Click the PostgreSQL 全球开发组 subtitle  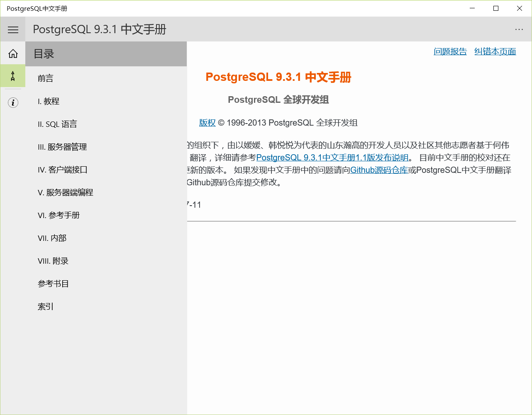278,100
